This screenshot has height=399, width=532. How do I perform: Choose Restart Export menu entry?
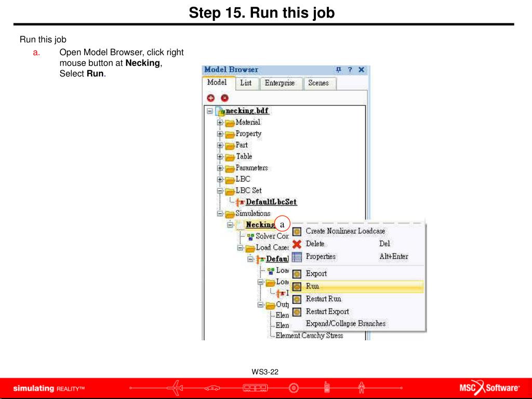click(357, 312)
